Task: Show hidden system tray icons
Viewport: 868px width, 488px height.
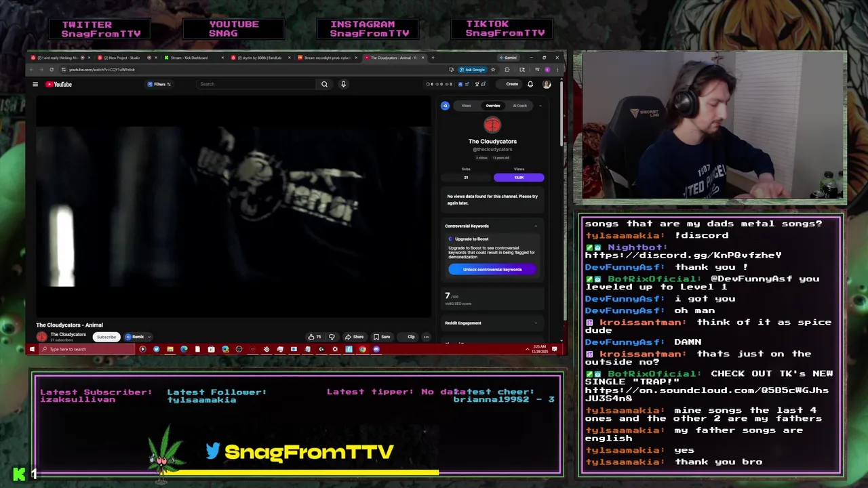Action: (x=527, y=349)
